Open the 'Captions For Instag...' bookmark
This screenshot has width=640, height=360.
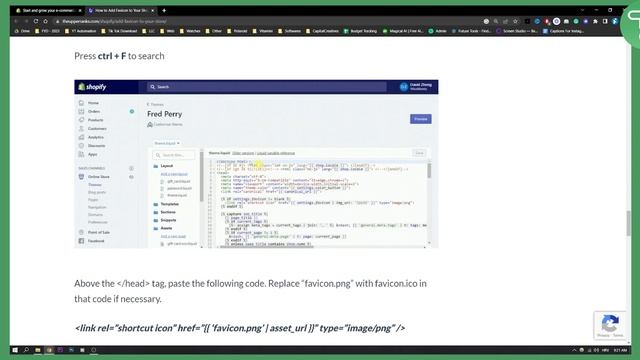(563, 31)
